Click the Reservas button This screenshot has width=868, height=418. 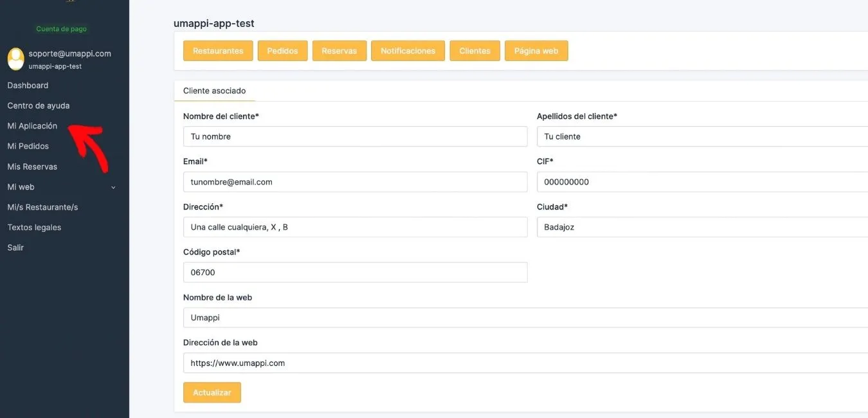tap(339, 51)
